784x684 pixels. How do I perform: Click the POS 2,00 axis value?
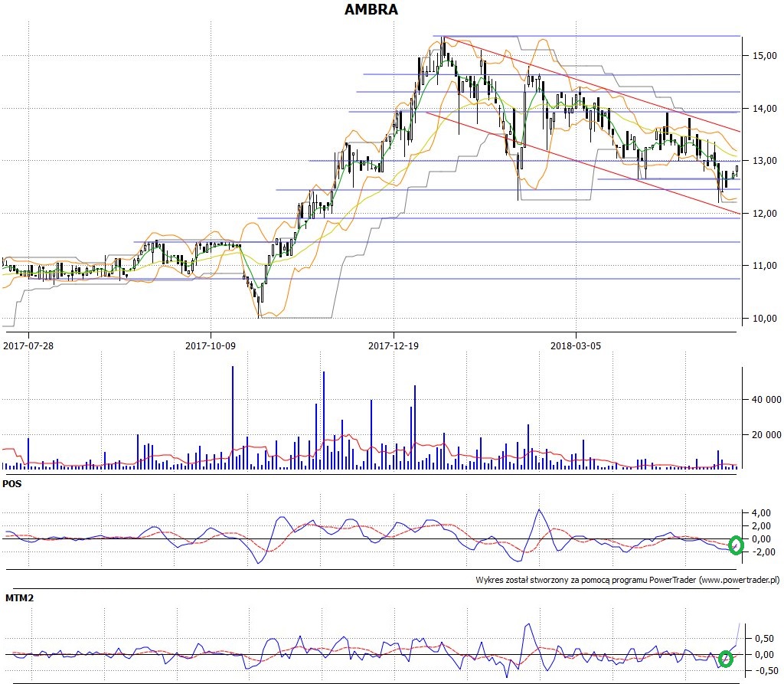(x=761, y=526)
